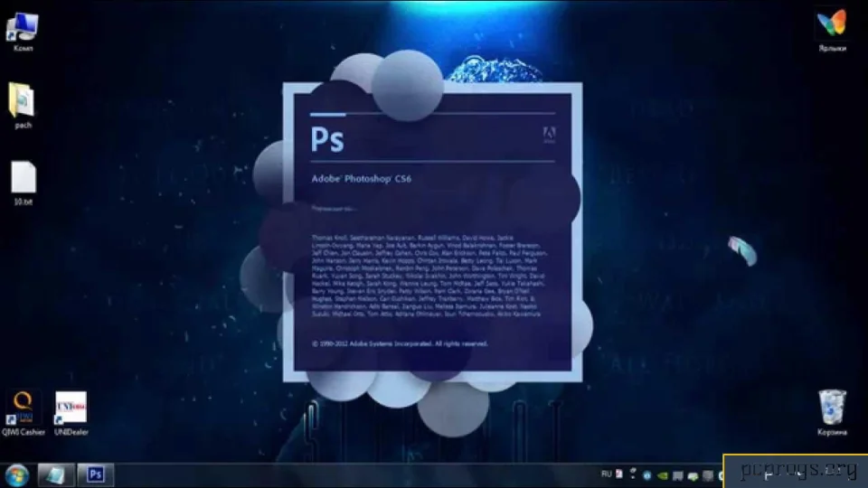Viewport: 868px width, 488px height.
Task: Click the green-white speech bubble tray icon
Action: pos(693,476)
